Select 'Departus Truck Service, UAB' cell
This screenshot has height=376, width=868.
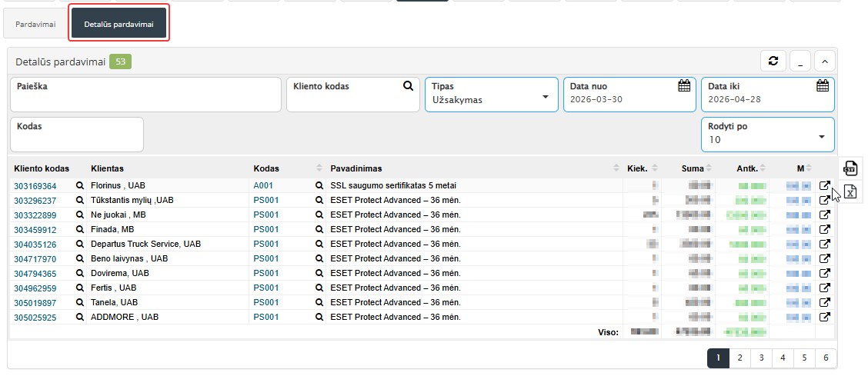pos(146,244)
